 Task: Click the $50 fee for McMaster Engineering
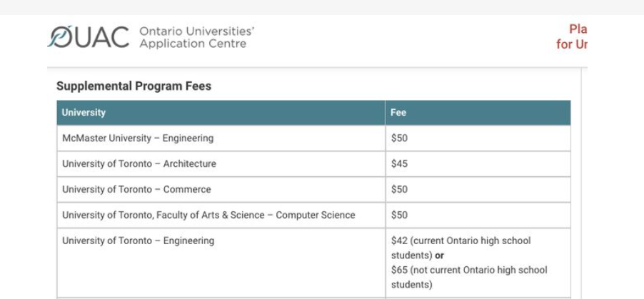pyautogui.click(x=399, y=138)
